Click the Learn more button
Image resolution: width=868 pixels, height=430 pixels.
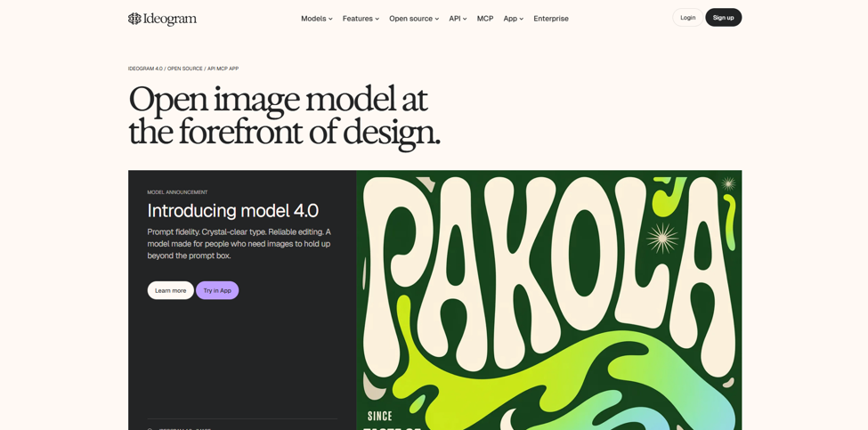tap(171, 290)
